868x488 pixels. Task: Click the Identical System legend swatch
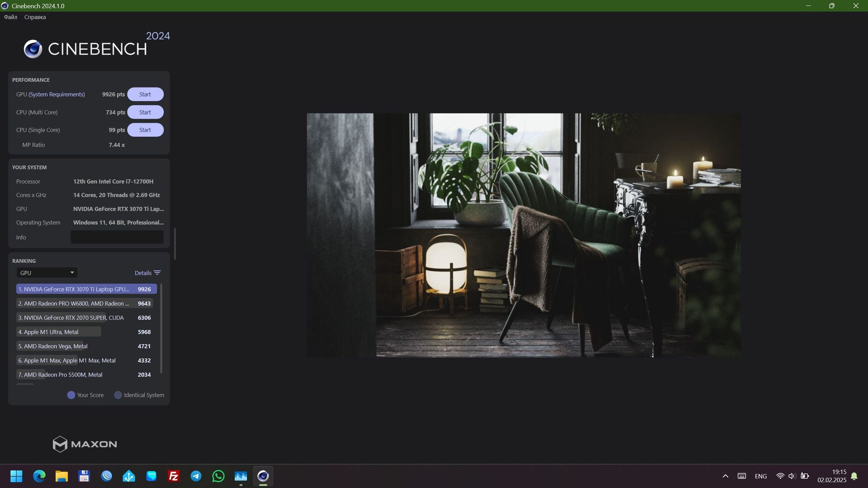pyautogui.click(x=118, y=395)
